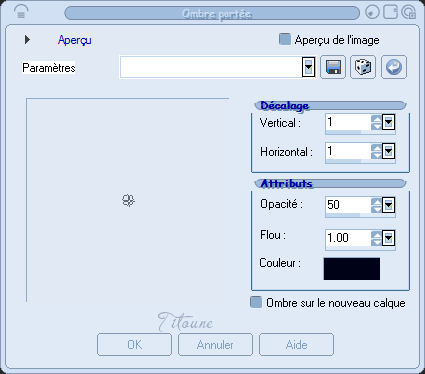
Task: Click the round icon at title bar left
Action: [x=21, y=12]
